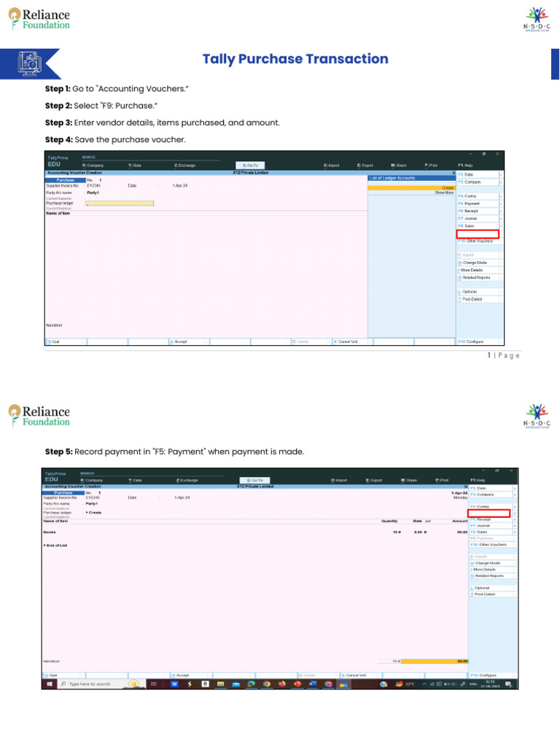Open M: Share menu in Step 5 window
The width and height of the screenshot is (560, 747).
pyautogui.click(x=409, y=480)
